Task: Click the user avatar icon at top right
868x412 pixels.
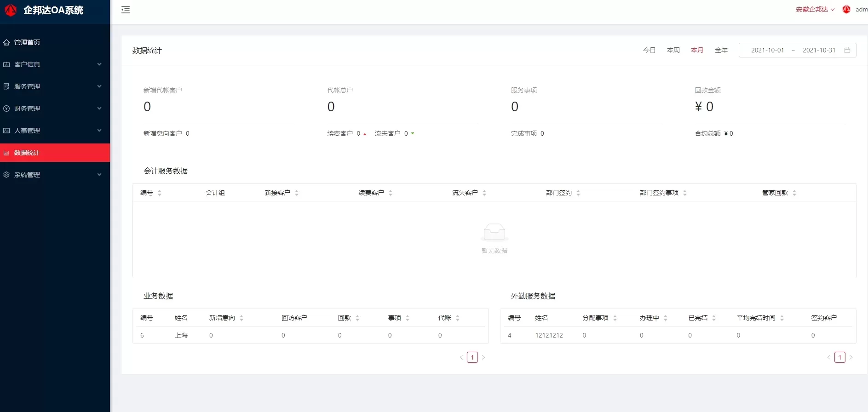Action: (846, 9)
